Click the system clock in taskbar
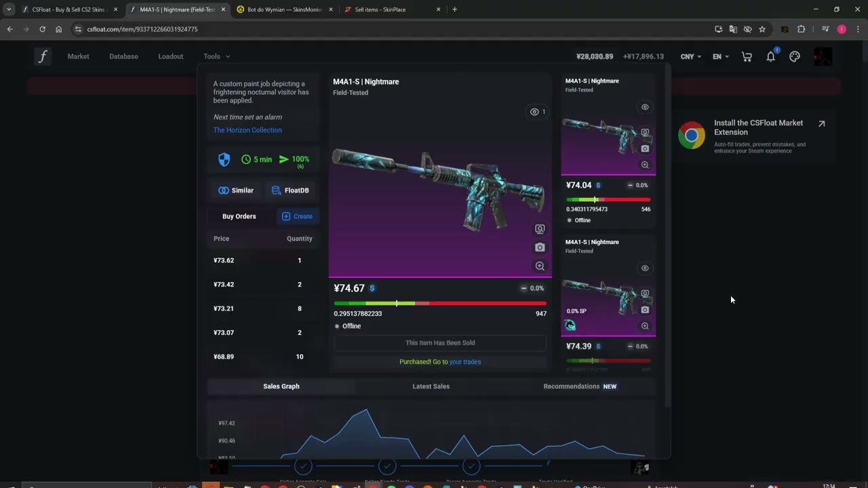The height and width of the screenshot is (488, 868). coord(829,486)
